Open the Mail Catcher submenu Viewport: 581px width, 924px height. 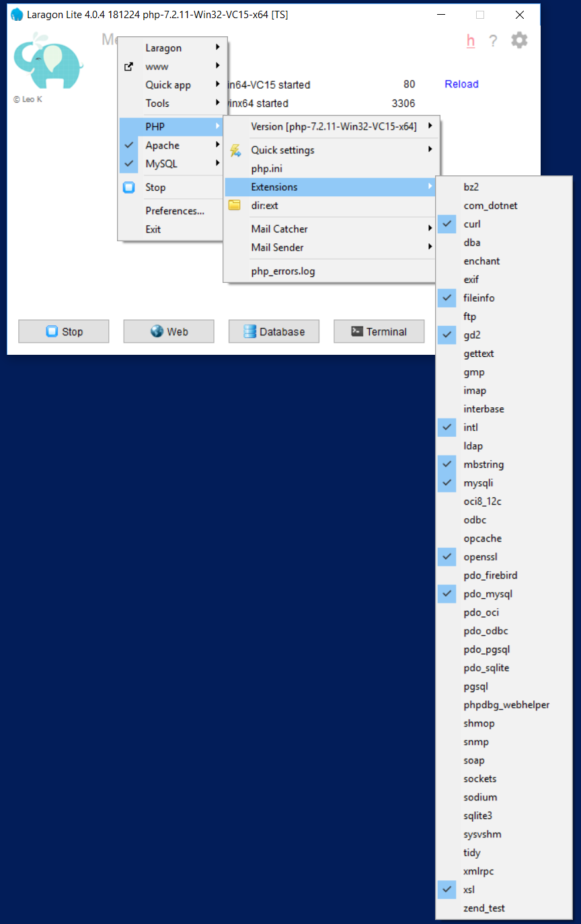[279, 228]
